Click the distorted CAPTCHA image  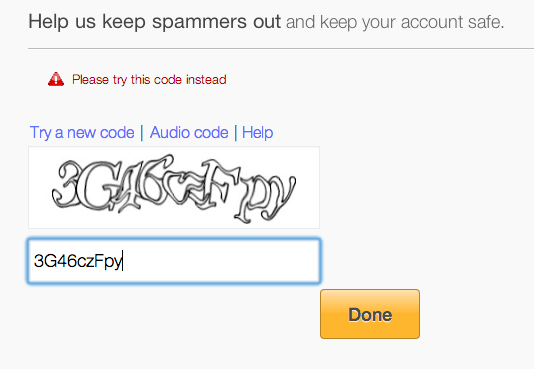pos(174,188)
